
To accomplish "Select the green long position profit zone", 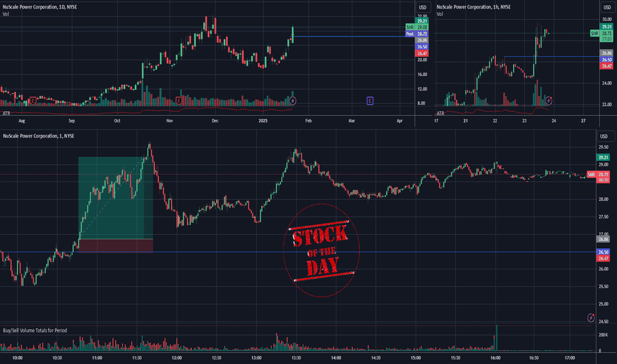I will coord(116,198).
